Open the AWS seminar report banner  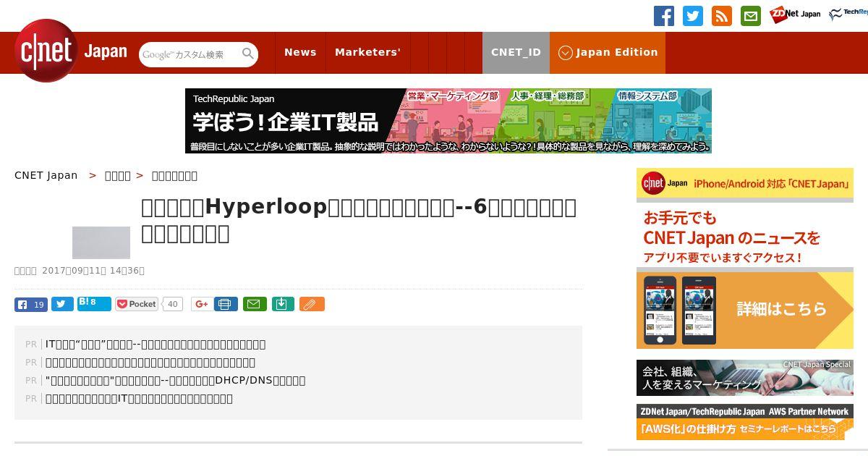point(745,422)
